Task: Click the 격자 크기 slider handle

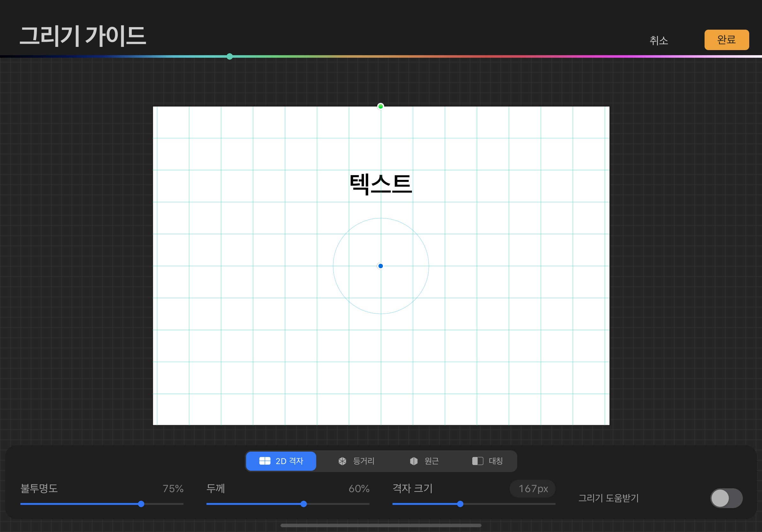Action: 460,504
